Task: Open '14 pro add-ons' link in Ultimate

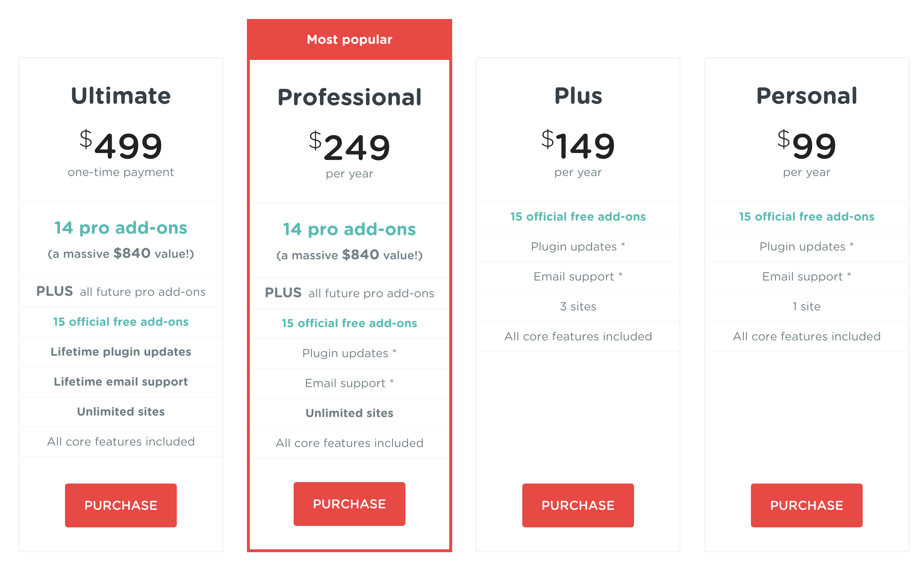Action: pos(121,228)
